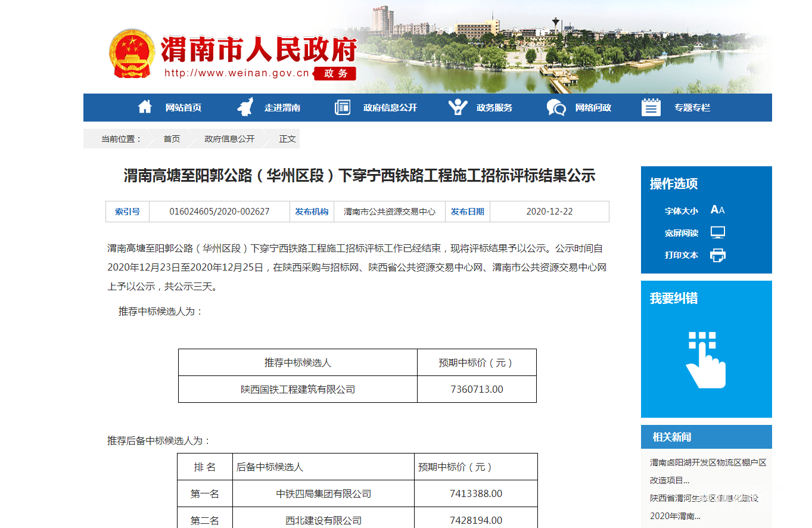Click the monitor icon for wide-screen reading
This screenshot has width=812, height=528.
pos(718,232)
